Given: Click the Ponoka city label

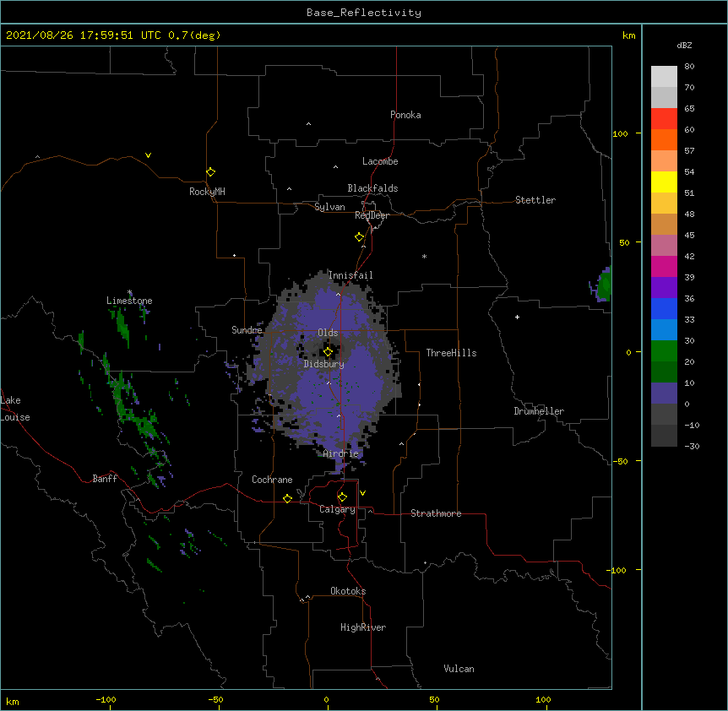Looking at the screenshot, I should 405,115.
